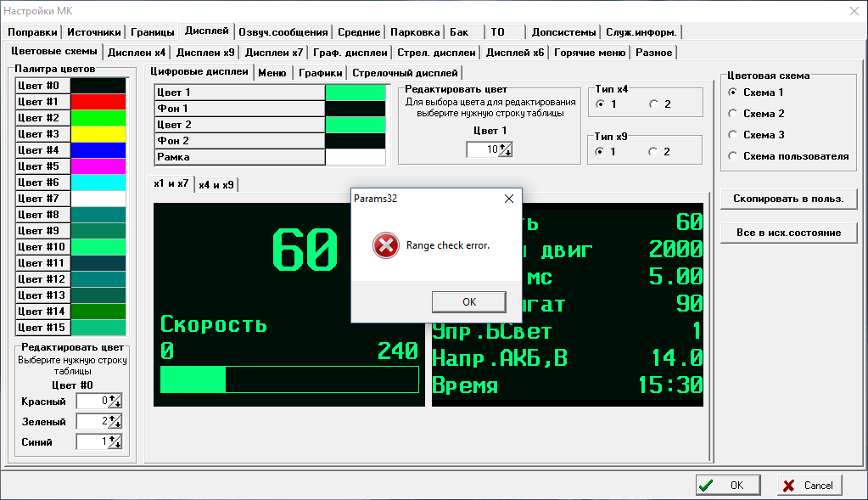This screenshot has width=868, height=500.
Task: Click Все в исх.состояние button
Action: [x=788, y=233]
